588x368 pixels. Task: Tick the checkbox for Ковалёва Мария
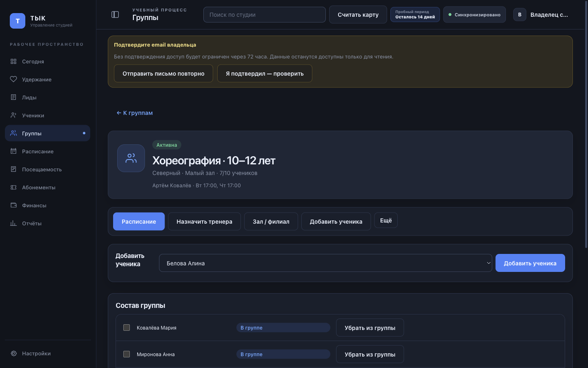(x=127, y=328)
